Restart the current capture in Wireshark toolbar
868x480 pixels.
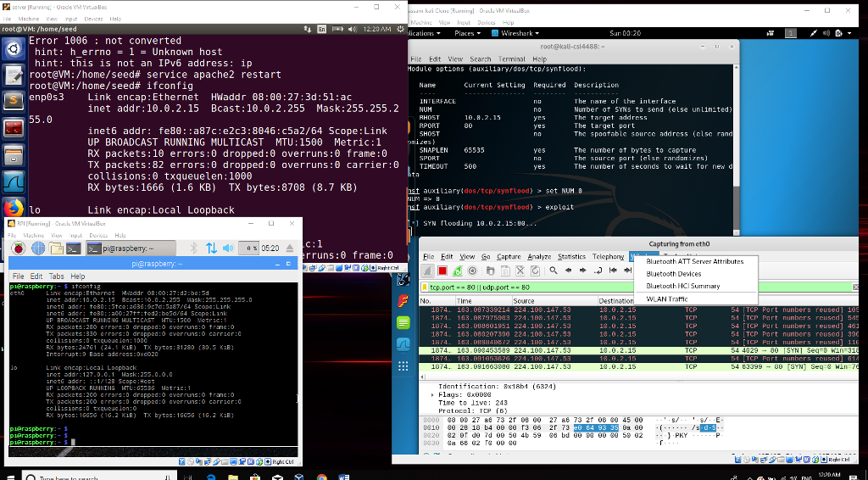[457, 271]
